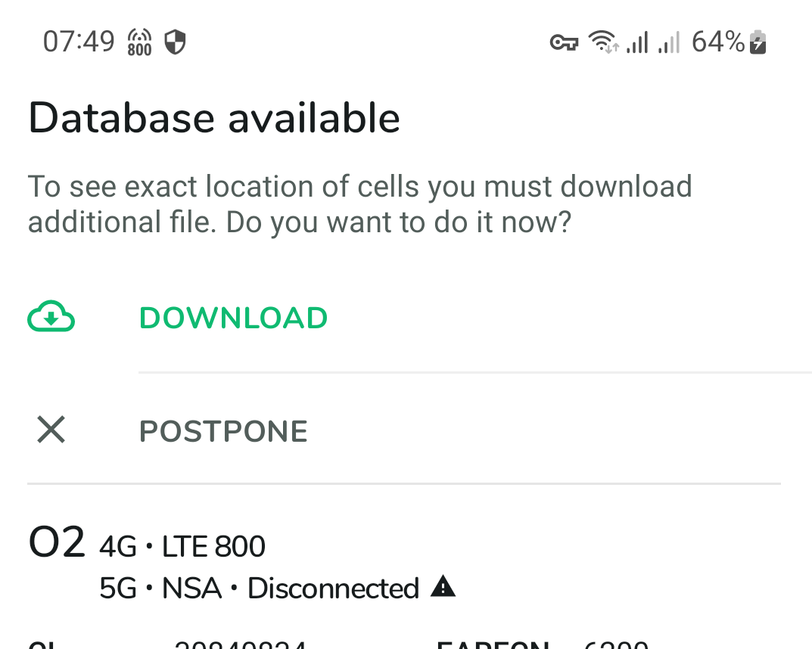Tap the first mobile signal bars icon

tap(637, 42)
